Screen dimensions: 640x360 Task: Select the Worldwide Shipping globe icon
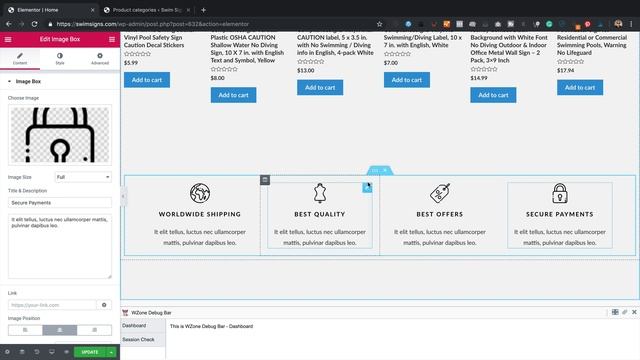click(200, 193)
